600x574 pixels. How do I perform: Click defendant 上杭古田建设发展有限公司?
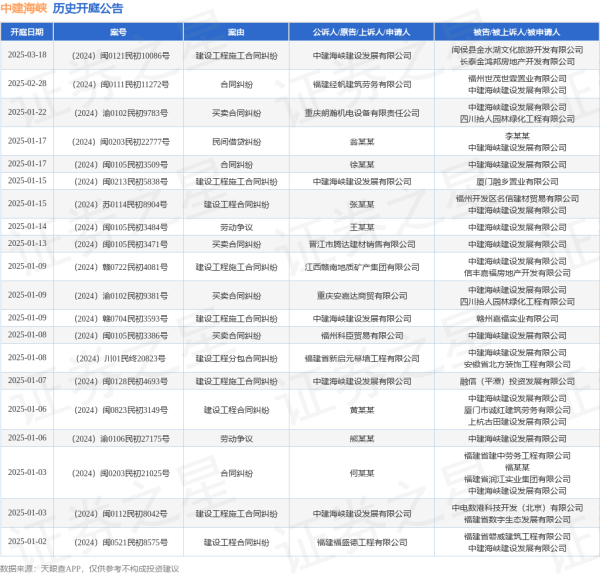[517, 422]
